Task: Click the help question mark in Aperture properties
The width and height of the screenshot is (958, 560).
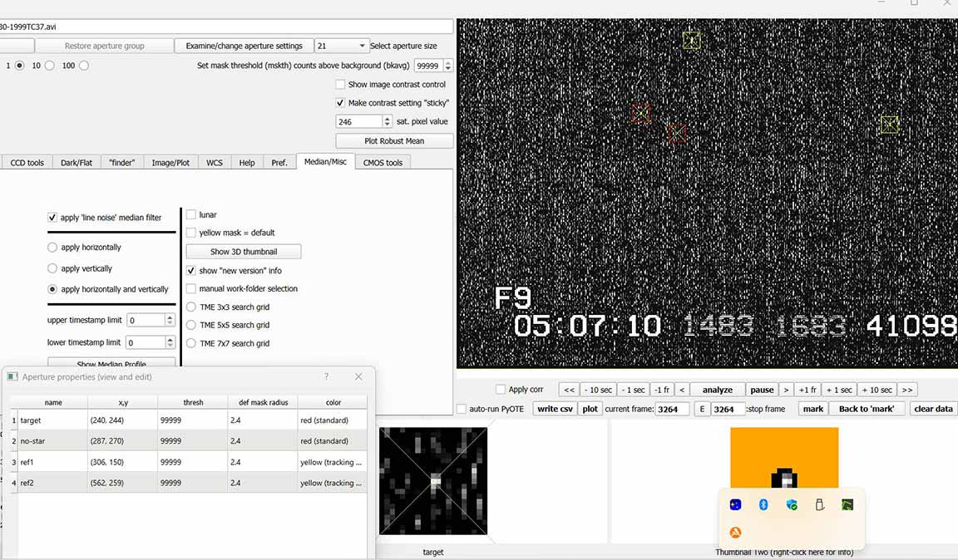Action: click(x=326, y=376)
